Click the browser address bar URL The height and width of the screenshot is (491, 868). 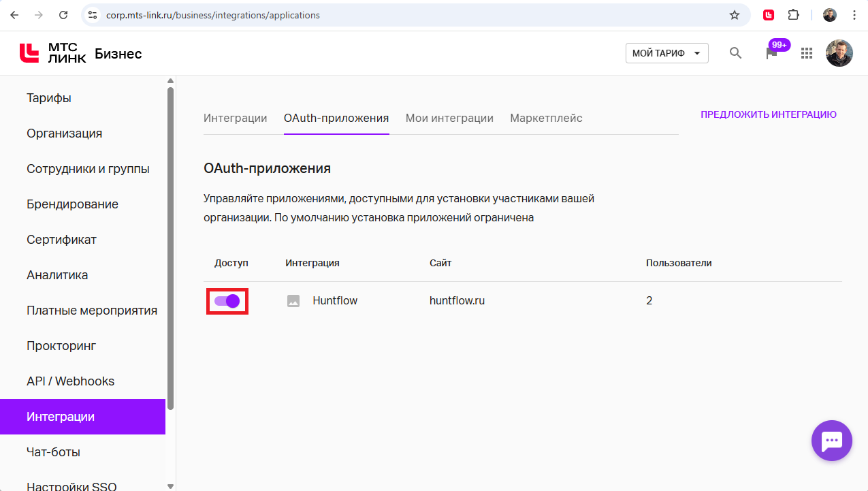point(213,15)
